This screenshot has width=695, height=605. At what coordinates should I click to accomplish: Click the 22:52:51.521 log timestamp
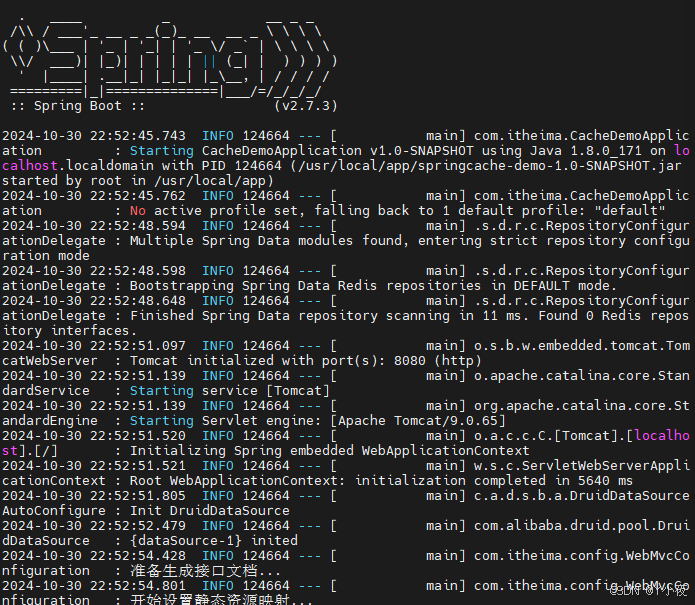138,466
